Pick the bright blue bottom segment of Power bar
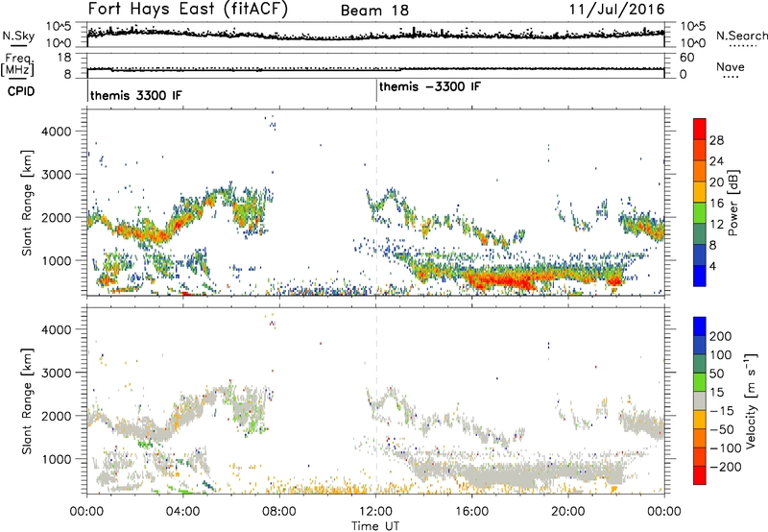The height and width of the screenshot is (532, 768). point(700,276)
